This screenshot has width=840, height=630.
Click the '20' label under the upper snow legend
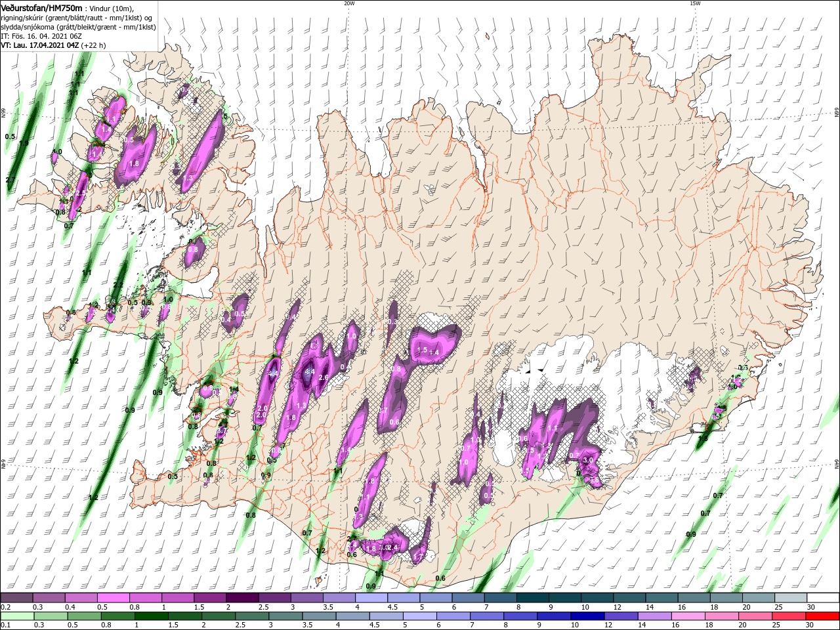coord(747,607)
